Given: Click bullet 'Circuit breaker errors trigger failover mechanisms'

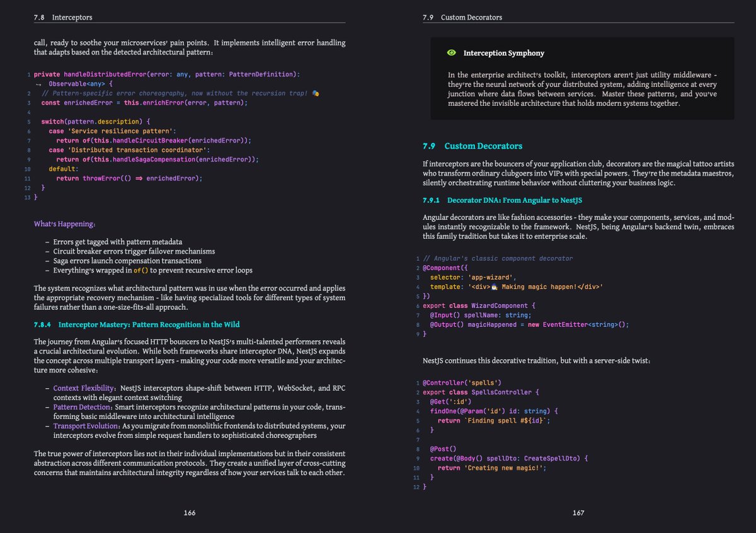Looking at the screenshot, I should pyautogui.click(x=134, y=251).
